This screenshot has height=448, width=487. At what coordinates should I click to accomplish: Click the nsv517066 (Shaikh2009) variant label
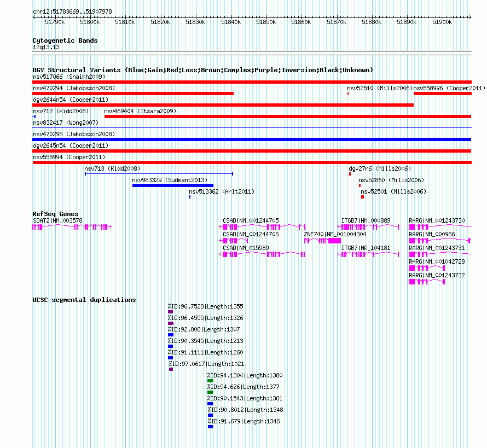pyautogui.click(x=69, y=77)
